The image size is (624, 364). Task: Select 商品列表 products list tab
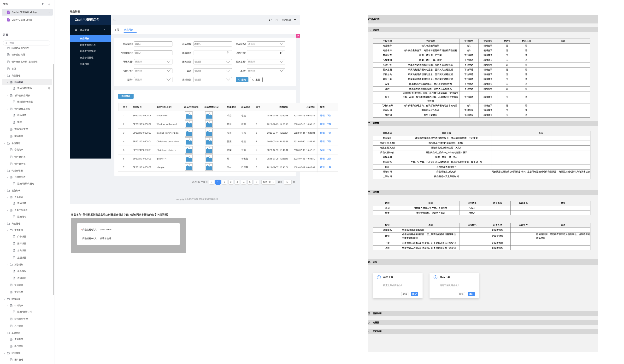click(129, 29)
